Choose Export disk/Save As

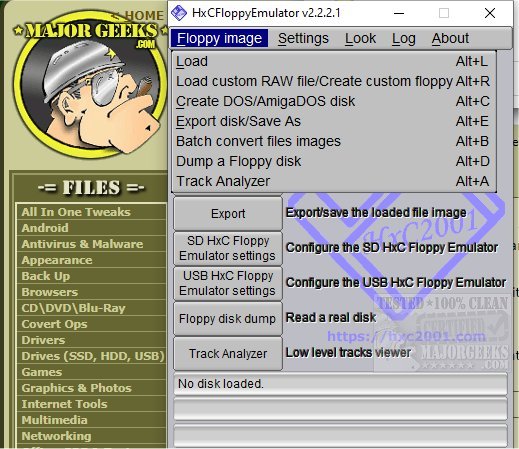334,121
